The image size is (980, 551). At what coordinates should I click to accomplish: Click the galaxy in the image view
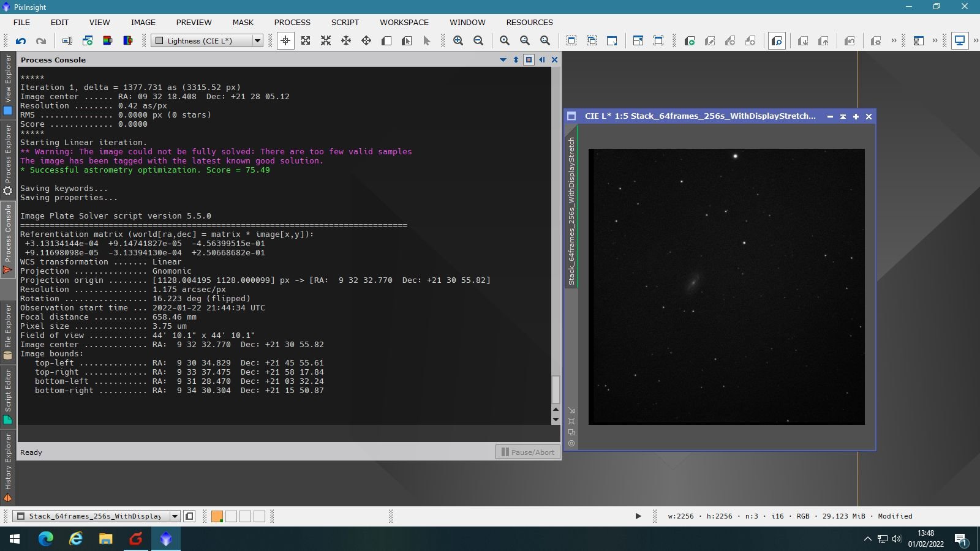693,282
